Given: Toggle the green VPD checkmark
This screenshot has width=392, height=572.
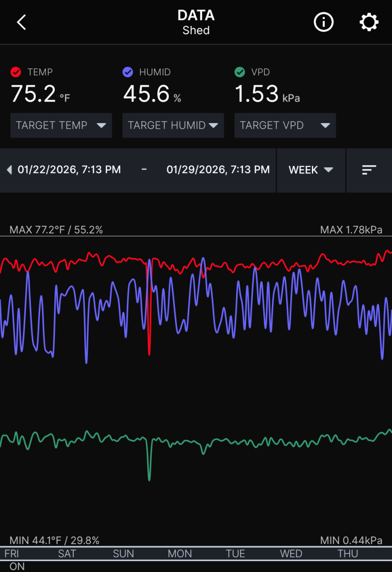Looking at the screenshot, I should [240, 72].
